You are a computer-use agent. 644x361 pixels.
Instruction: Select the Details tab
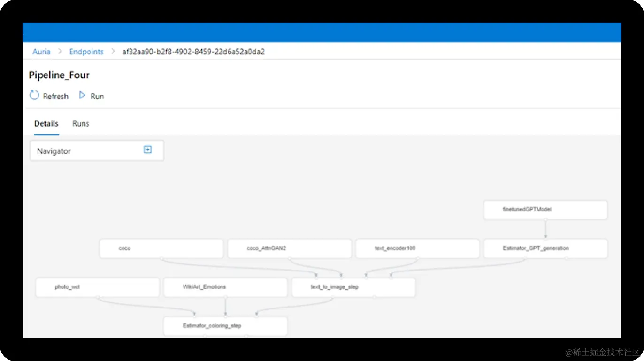click(46, 124)
